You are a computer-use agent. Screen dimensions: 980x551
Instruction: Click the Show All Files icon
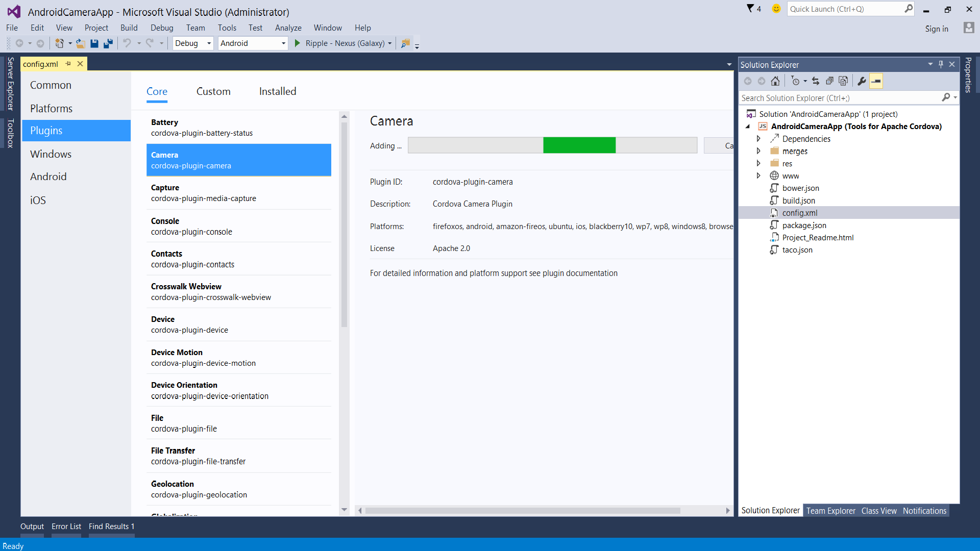click(843, 81)
